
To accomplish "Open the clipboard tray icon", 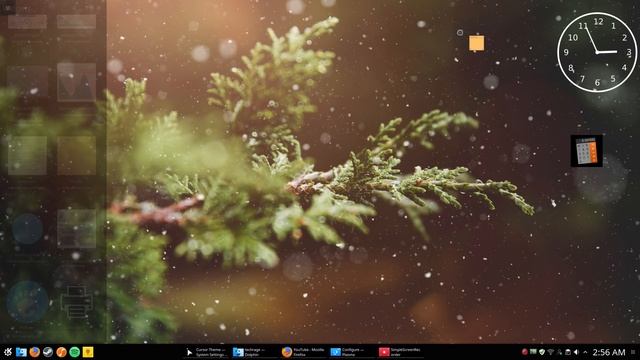I will [568, 352].
